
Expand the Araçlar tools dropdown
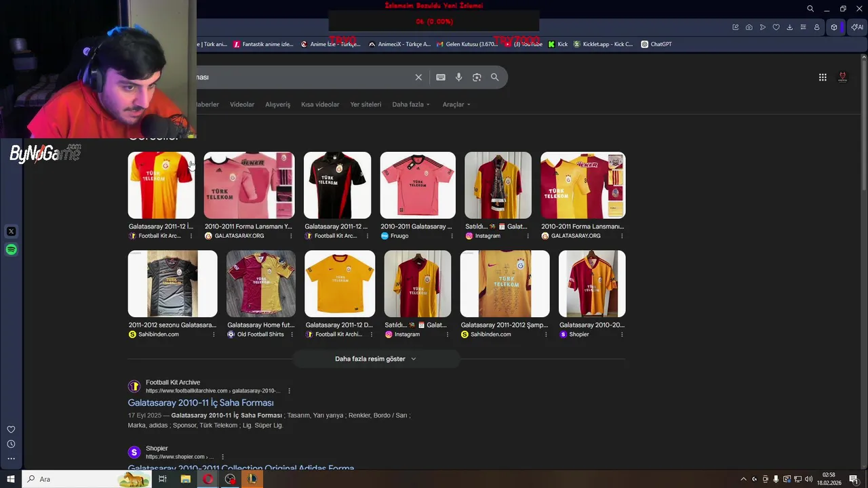tap(456, 104)
